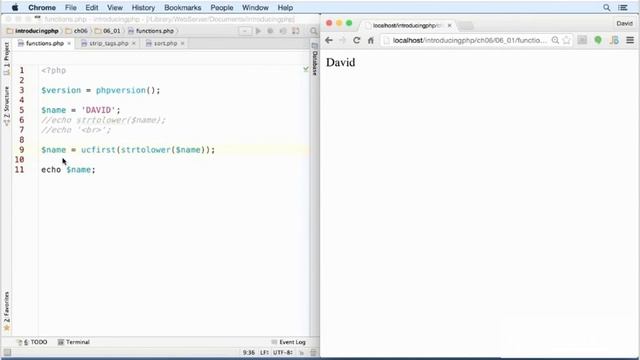Image resolution: width=640 pixels, height=360 pixels.
Task: Open the Apple menu
Action: [15, 7]
